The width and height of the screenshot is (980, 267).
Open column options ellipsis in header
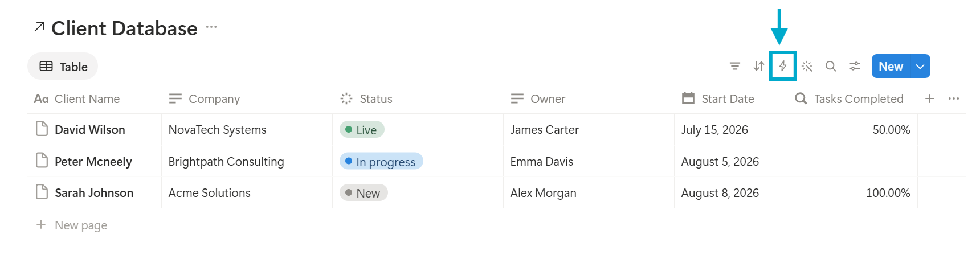point(954,98)
